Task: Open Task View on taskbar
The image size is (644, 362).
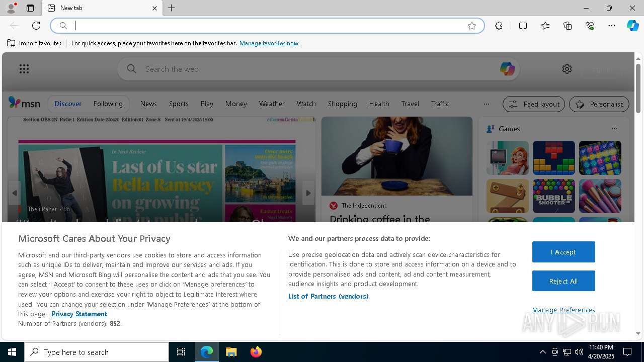Action: point(181,352)
